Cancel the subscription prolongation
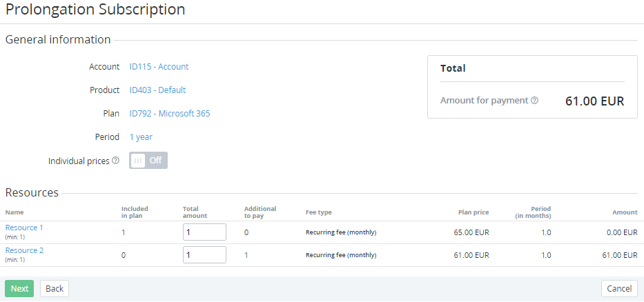 point(619,288)
